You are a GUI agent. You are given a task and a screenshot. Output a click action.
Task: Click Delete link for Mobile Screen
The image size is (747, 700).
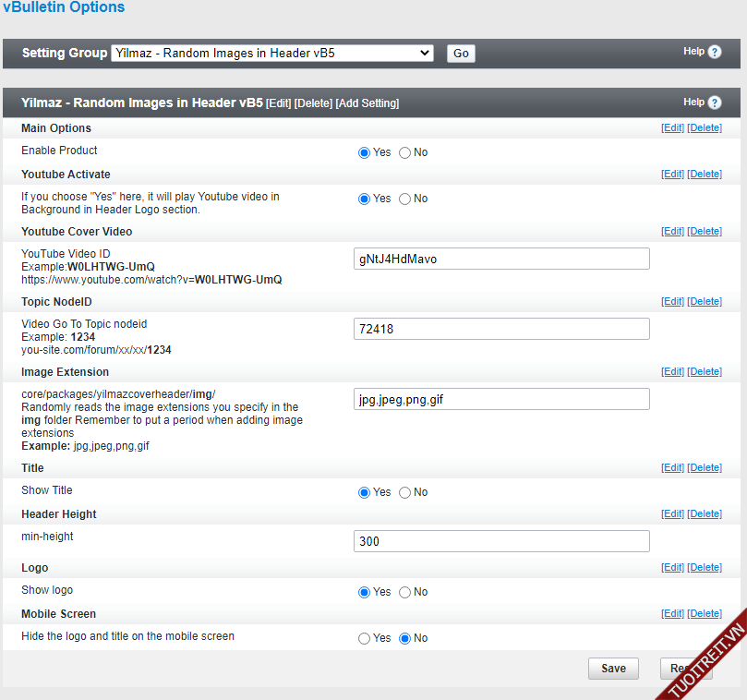pos(705,614)
